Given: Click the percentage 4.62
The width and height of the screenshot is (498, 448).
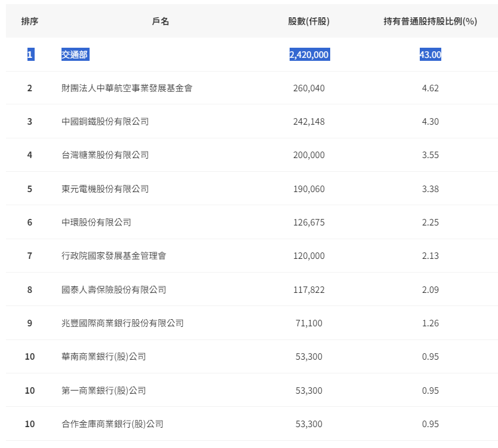Looking at the screenshot, I should pos(431,88).
